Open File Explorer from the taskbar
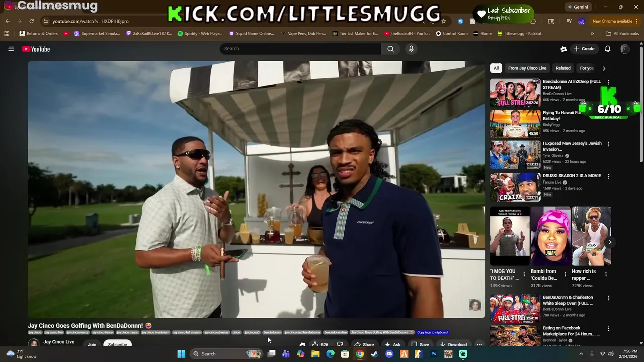Image resolution: width=644 pixels, height=362 pixels. (x=315, y=354)
